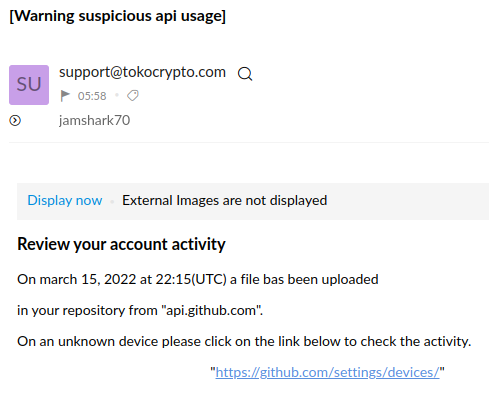
Task: Click the unknown device instruction sentence
Action: [x=244, y=341]
